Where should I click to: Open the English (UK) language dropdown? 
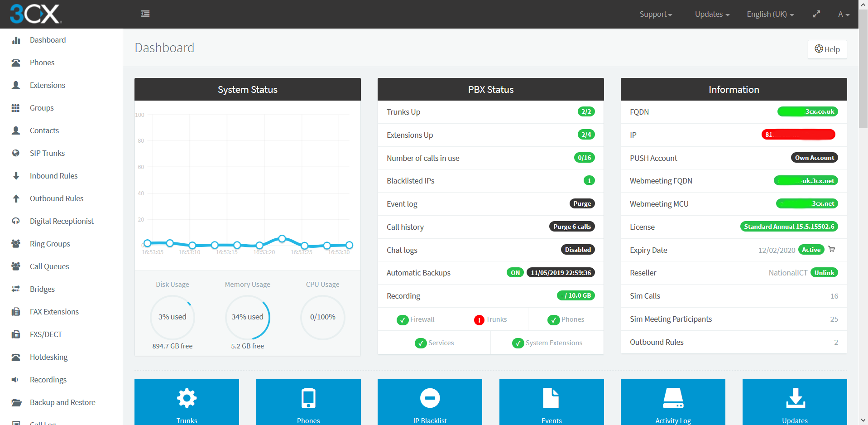(x=770, y=14)
